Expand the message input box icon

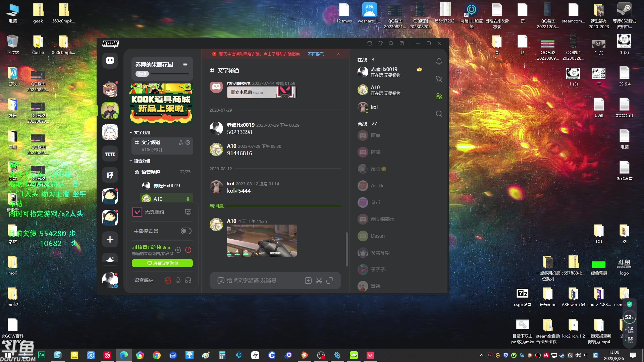click(330, 281)
